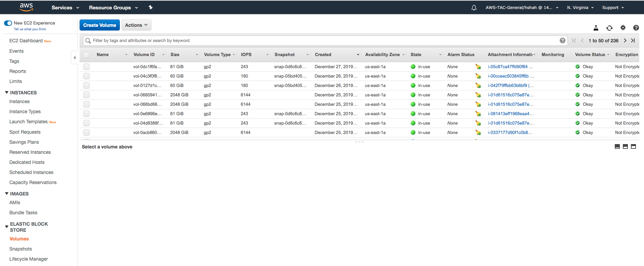Click the pin shortcut icon in top bar
Screen dimensions: 644x266
(151, 7)
